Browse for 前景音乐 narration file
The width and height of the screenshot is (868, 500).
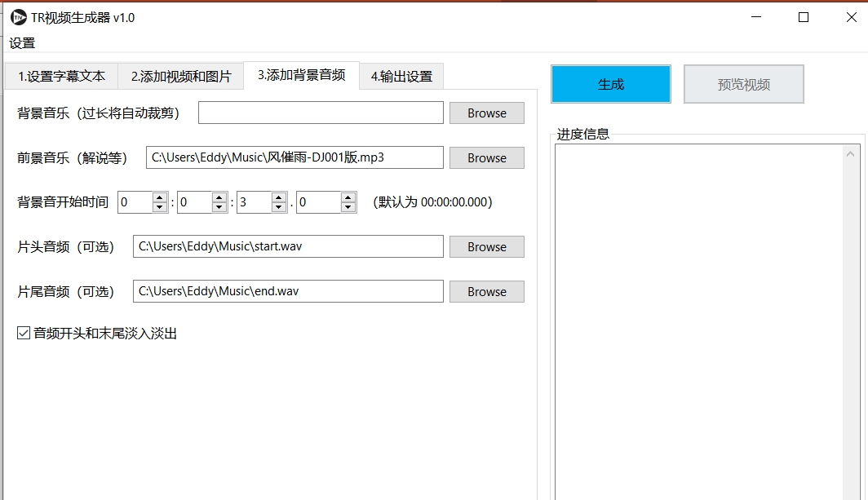point(486,158)
